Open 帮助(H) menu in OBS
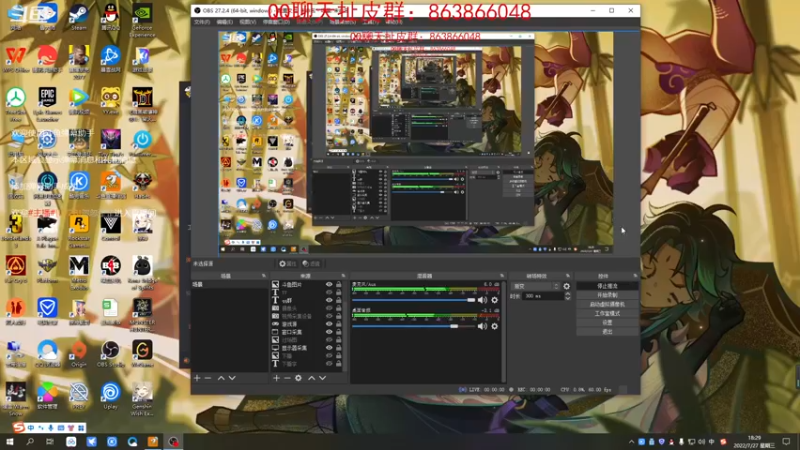The width and height of the screenshot is (800, 450). 393,22
